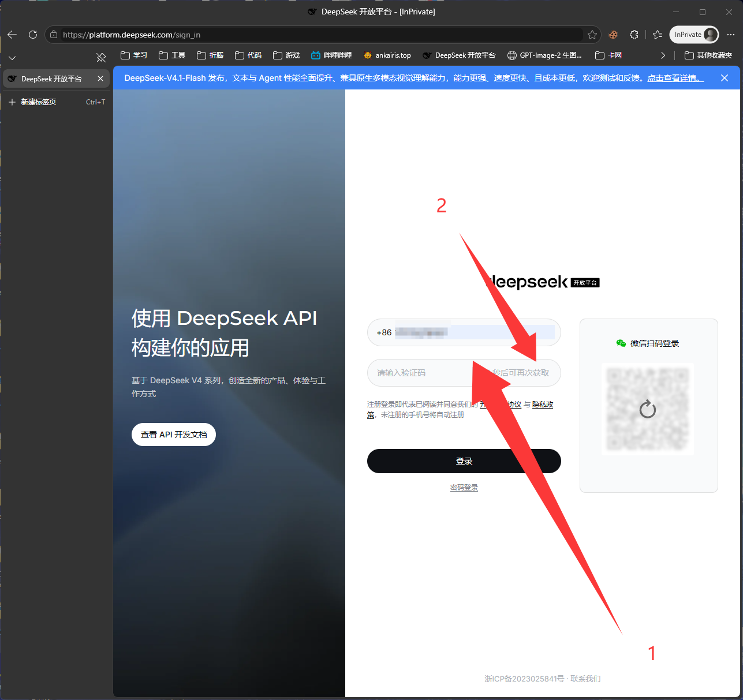This screenshot has width=743, height=700.
Task: Click the black 登录 button
Action: point(464,461)
